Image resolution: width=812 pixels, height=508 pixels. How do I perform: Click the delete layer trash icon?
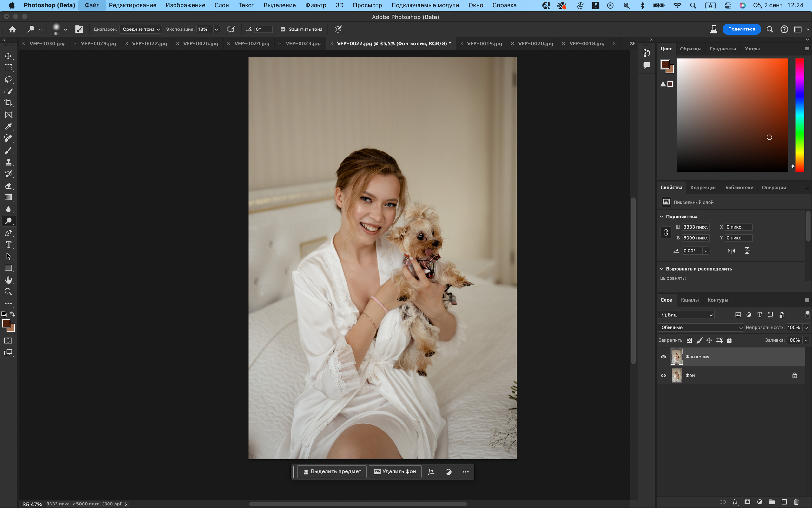pyautogui.click(x=796, y=502)
